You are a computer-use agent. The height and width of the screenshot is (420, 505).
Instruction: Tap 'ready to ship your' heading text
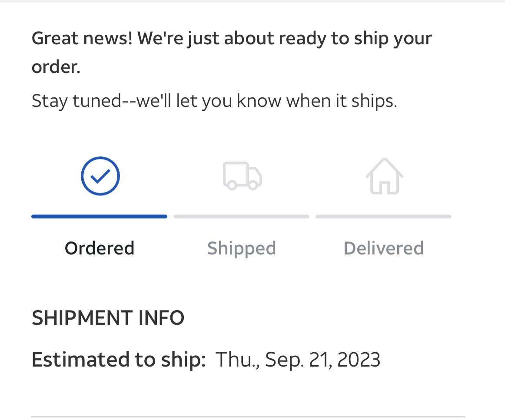tap(355, 38)
